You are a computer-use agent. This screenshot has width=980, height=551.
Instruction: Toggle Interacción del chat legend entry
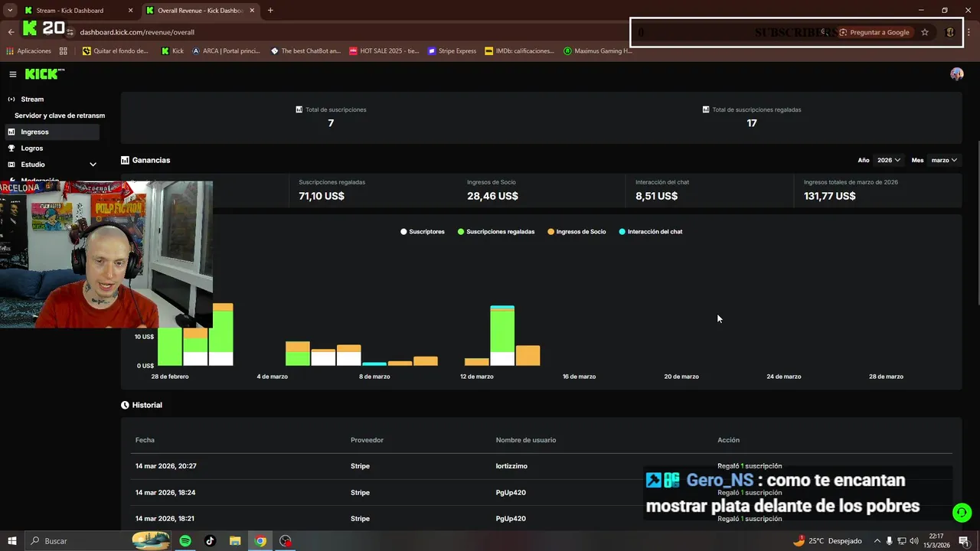(651, 232)
